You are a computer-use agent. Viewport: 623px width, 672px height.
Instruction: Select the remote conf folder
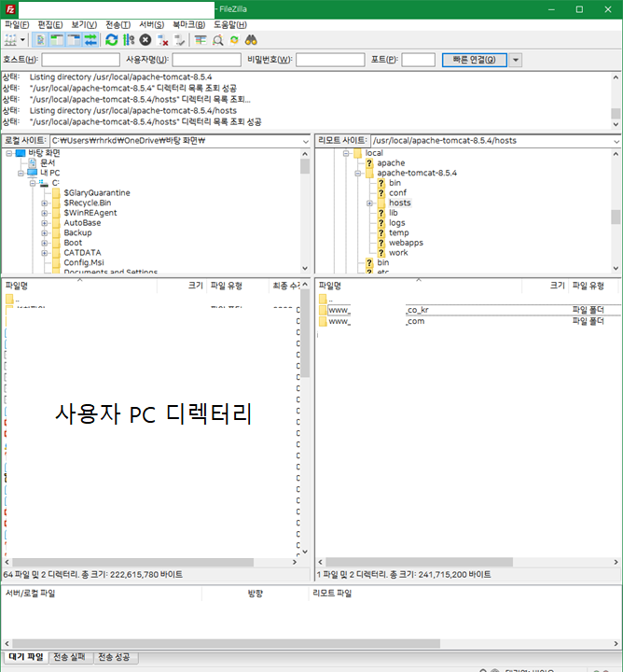coord(398,193)
